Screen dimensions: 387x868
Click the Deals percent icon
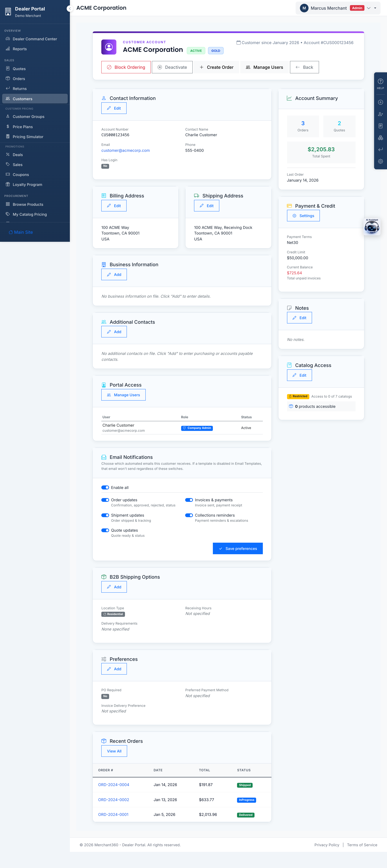click(8, 154)
